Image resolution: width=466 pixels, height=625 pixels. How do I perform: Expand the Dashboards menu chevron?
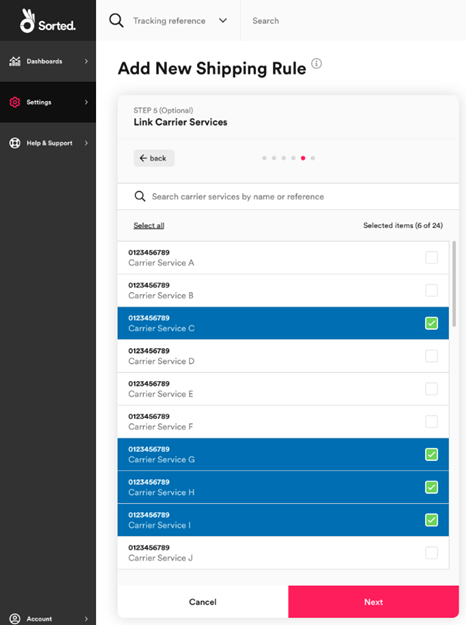coord(86,61)
